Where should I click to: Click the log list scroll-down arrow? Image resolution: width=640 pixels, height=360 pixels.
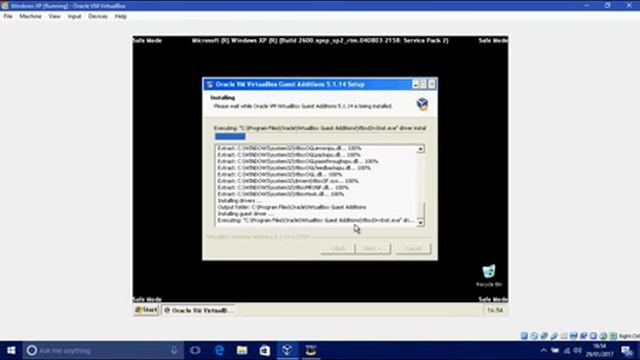[420, 223]
